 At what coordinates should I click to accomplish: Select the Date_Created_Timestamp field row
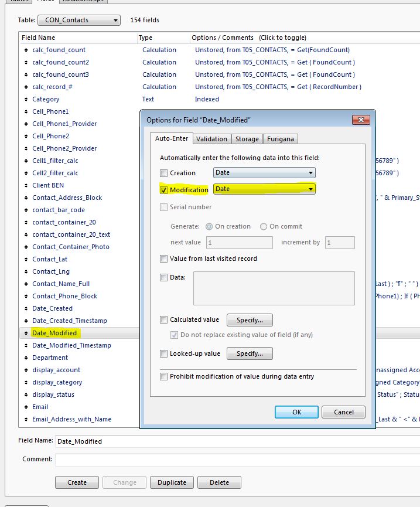pyautogui.click(x=79, y=321)
